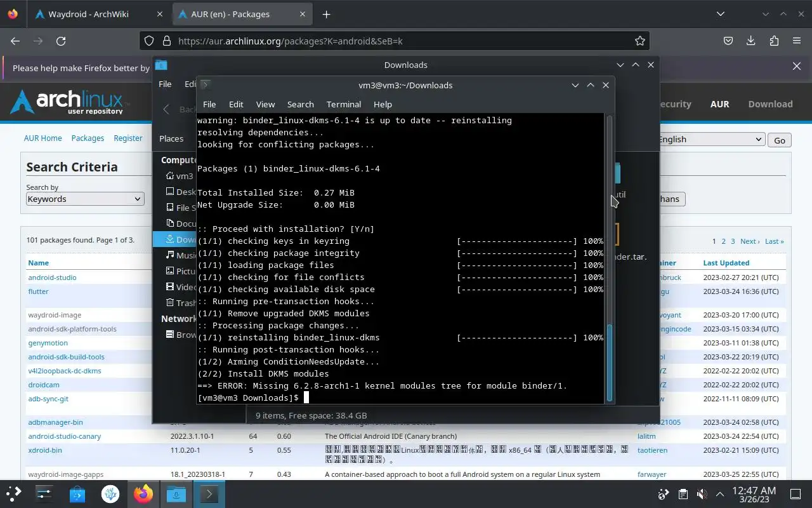Image resolution: width=812 pixels, height=508 pixels.
Task: Open the KDE application launcher
Action: point(14,493)
